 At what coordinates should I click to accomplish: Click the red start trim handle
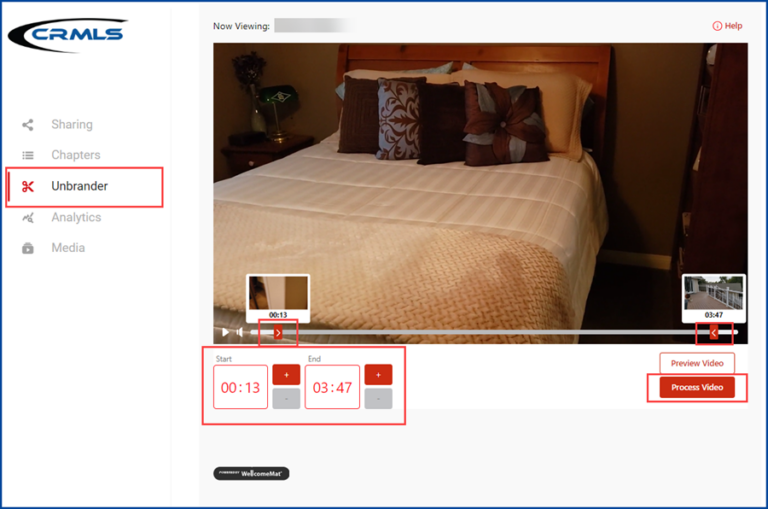coord(278,332)
